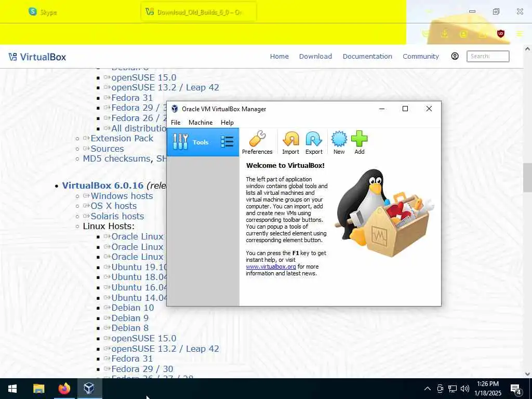Open Community in site navigation
532x399 pixels.
[421, 56]
